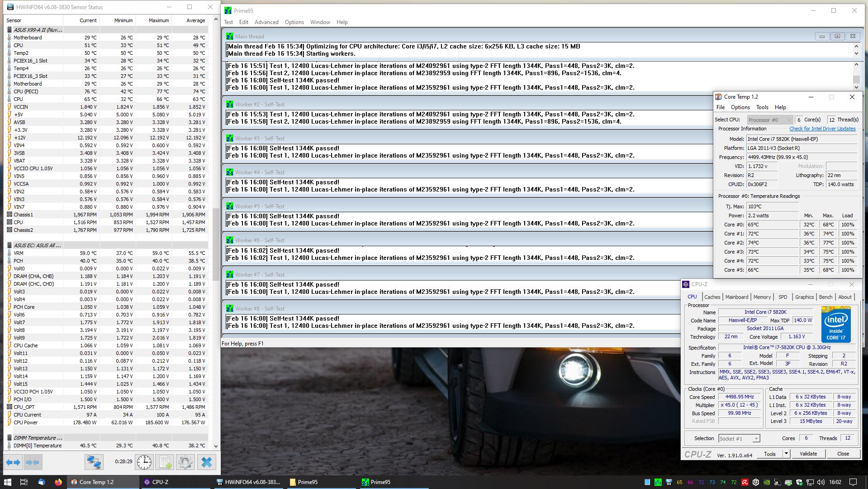Collapse values using the gray arrows icon
Image resolution: width=868 pixels, height=489 pixels.
(32, 462)
